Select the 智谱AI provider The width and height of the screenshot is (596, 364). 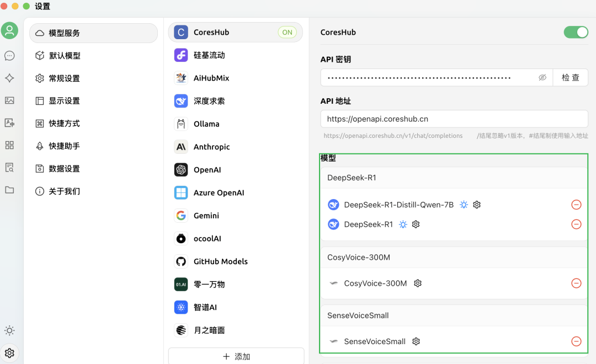(235, 307)
